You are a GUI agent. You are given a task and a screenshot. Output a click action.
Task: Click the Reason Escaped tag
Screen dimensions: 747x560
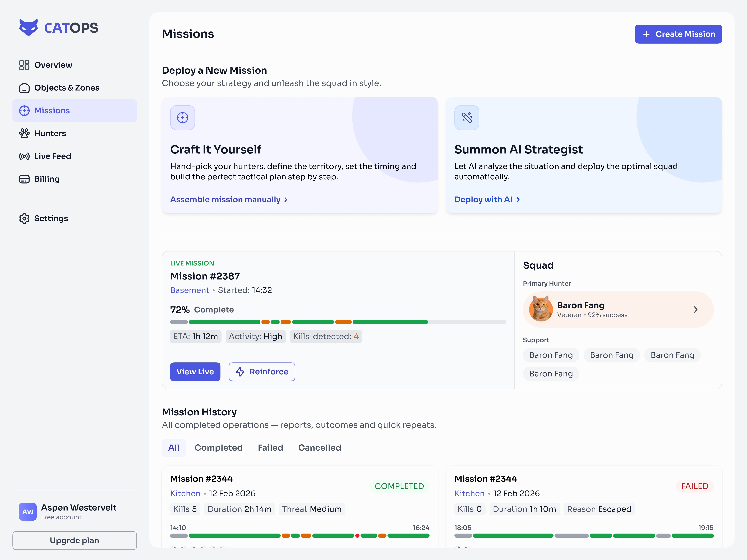[599, 509]
